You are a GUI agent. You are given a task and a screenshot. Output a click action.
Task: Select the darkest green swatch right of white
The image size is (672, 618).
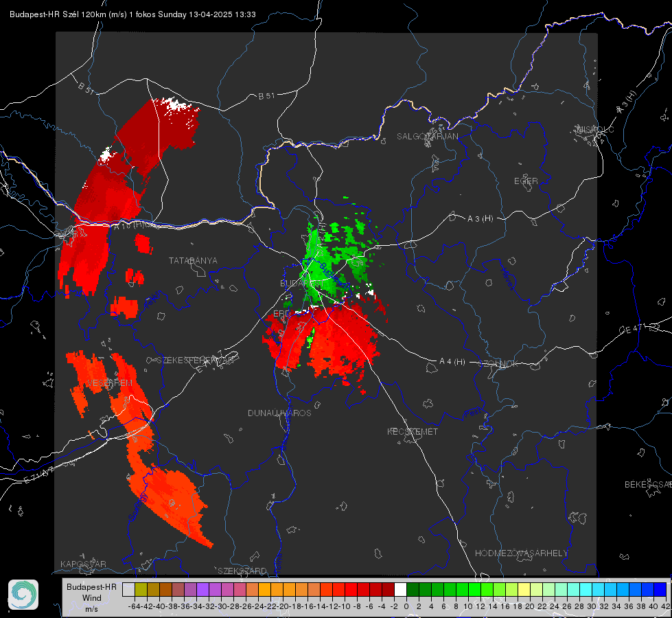(x=413, y=589)
